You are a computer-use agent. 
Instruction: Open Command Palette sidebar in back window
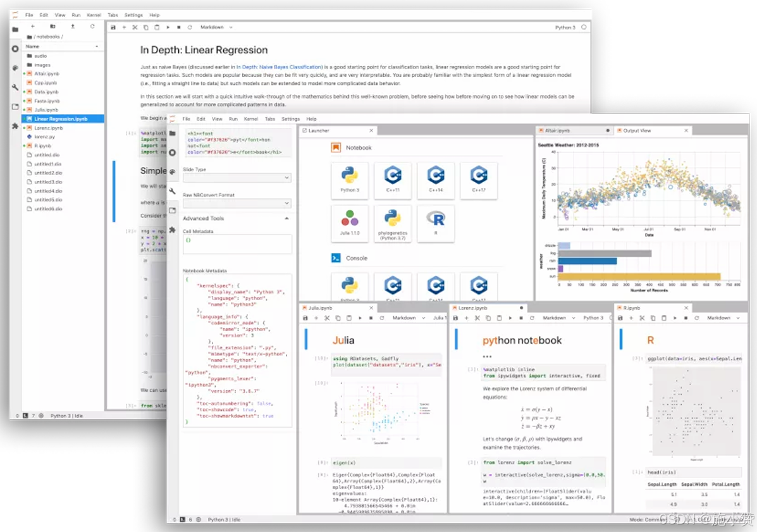click(x=15, y=68)
